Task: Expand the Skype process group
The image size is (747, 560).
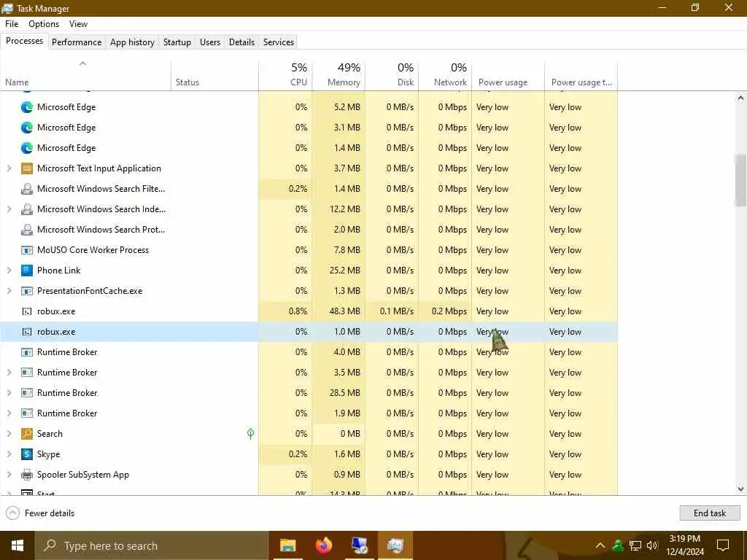Action: tap(9, 454)
